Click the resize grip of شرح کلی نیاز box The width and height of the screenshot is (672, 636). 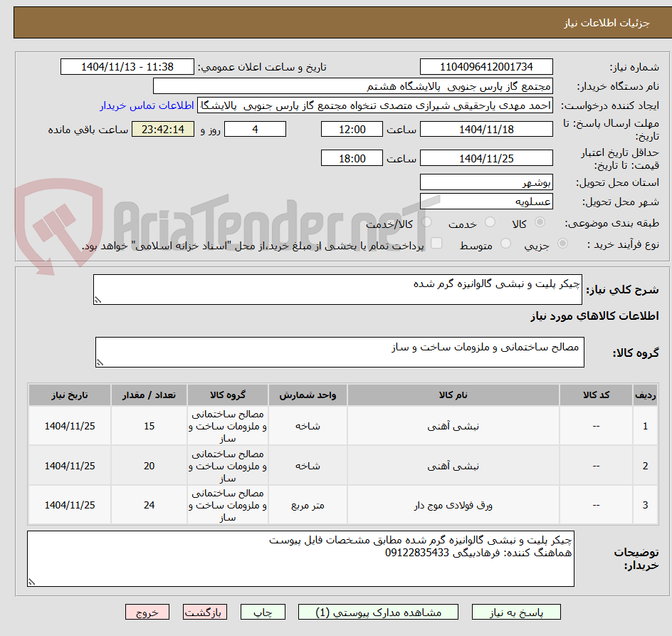(98, 300)
